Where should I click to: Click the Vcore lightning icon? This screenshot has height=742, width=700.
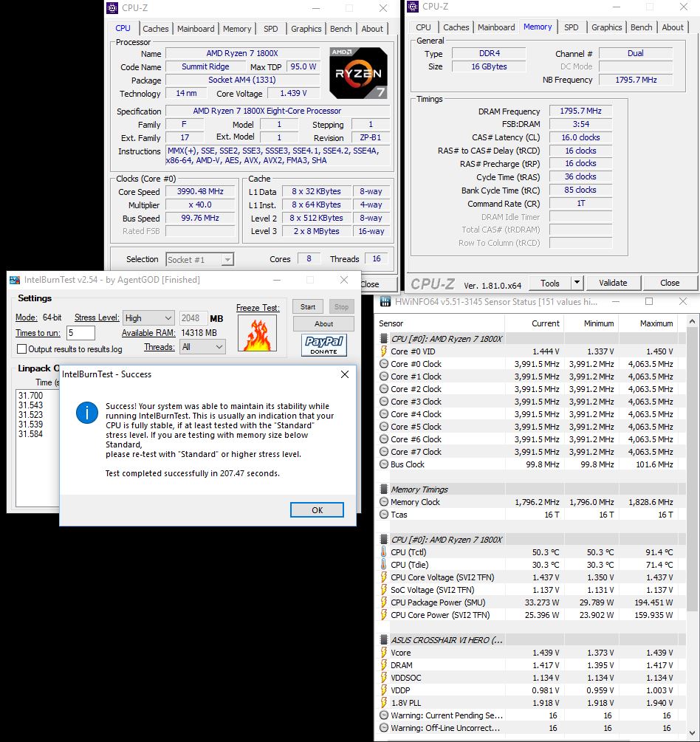pos(384,653)
